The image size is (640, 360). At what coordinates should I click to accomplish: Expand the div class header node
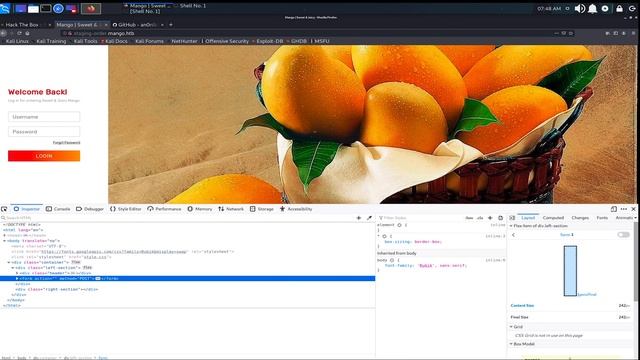click(x=17, y=273)
